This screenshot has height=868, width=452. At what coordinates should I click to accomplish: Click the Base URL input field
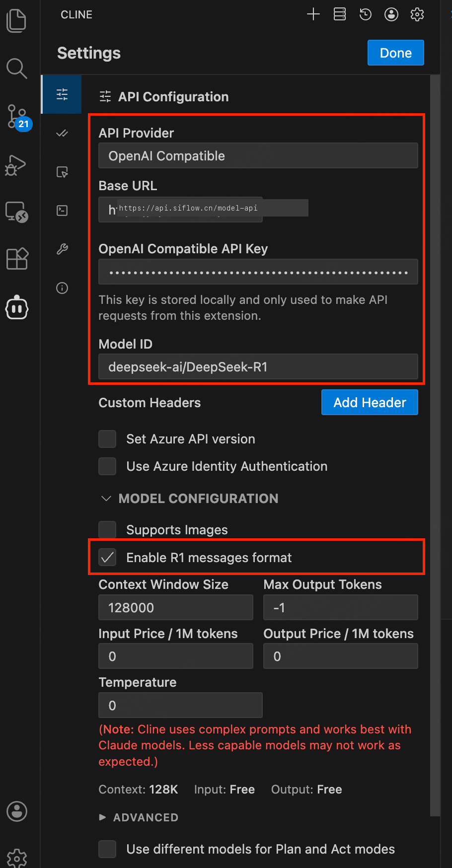point(180,210)
